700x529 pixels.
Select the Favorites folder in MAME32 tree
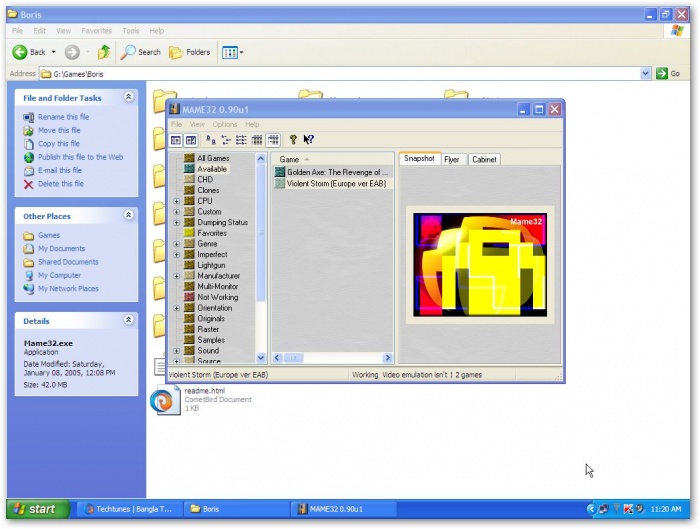(212, 233)
